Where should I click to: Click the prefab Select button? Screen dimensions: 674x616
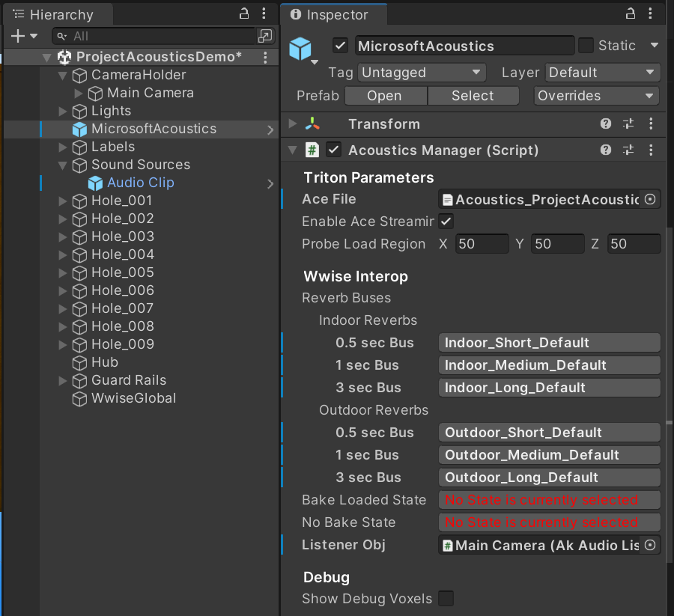(x=473, y=95)
